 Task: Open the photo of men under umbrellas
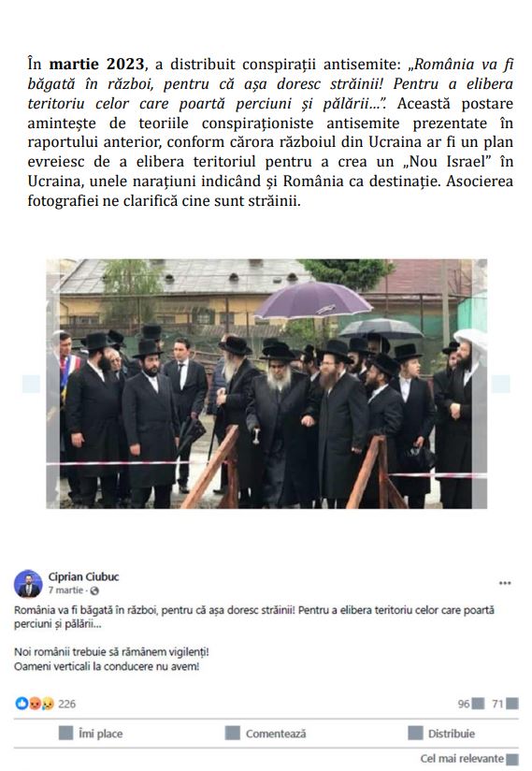point(266,384)
